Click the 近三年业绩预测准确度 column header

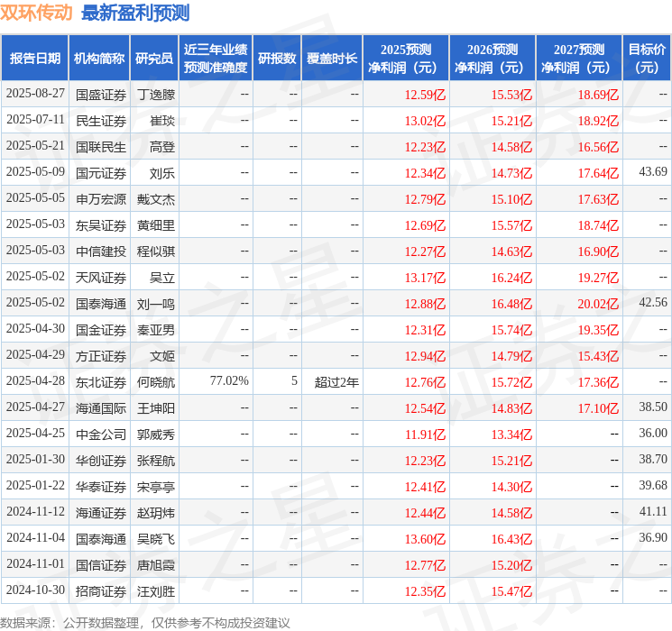216,59
